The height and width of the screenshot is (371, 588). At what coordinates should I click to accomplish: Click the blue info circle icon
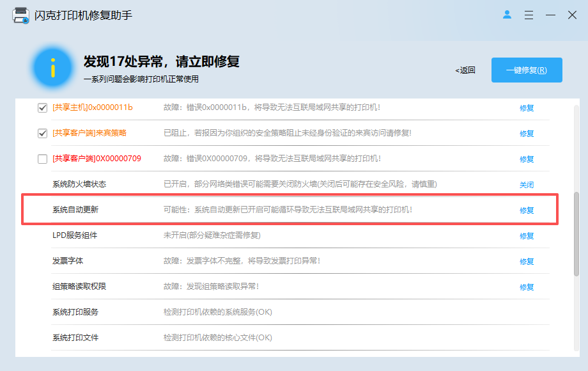pyautogui.click(x=53, y=68)
